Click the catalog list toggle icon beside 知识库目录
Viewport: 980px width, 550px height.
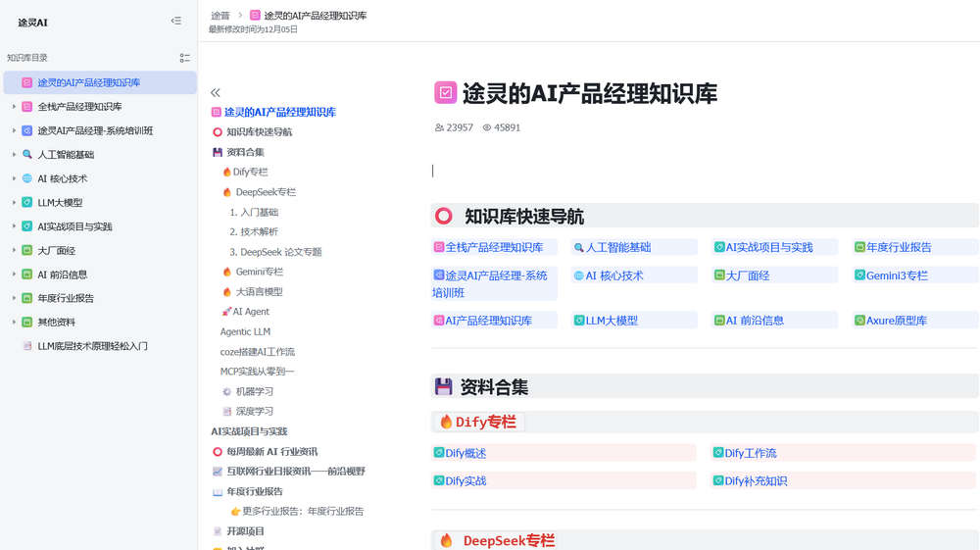click(184, 58)
